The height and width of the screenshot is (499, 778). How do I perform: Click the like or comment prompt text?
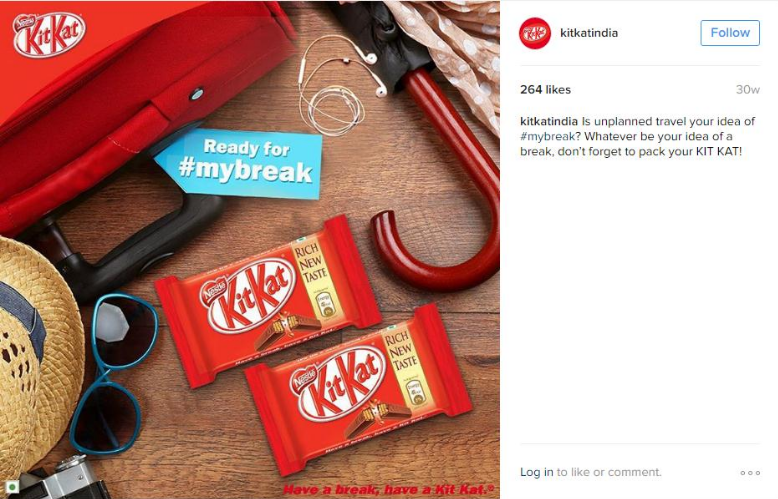[608, 472]
